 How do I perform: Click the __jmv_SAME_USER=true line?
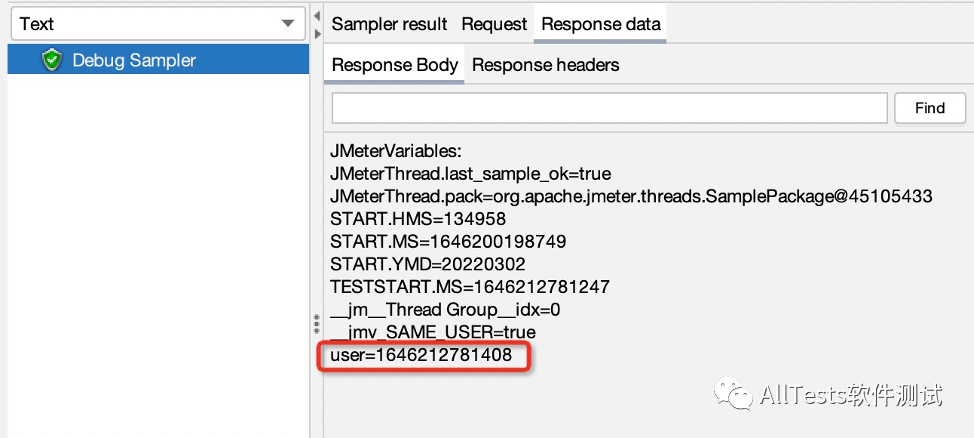433,332
